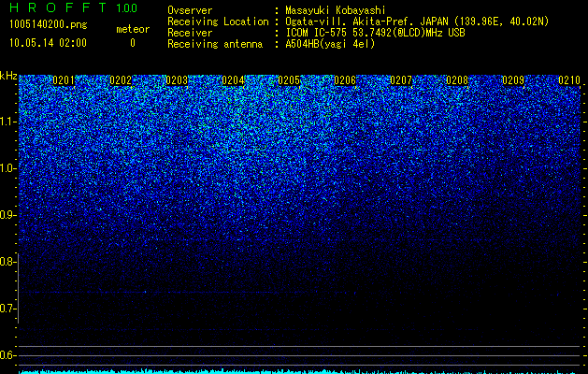The image size is (588, 374).
Task: Click the meteor count value 0
Action: tap(133, 43)
